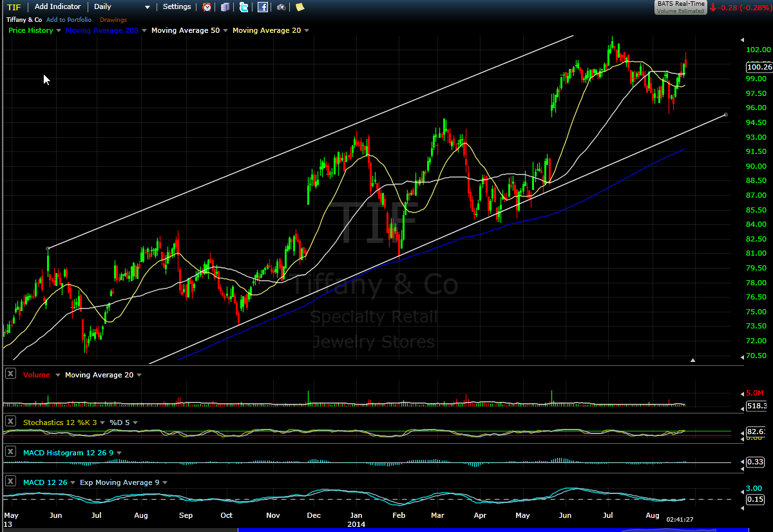Viewport: 773px width, 532px height.
Task: Open the chart Settings menu
Action: (x=177, y=6)
